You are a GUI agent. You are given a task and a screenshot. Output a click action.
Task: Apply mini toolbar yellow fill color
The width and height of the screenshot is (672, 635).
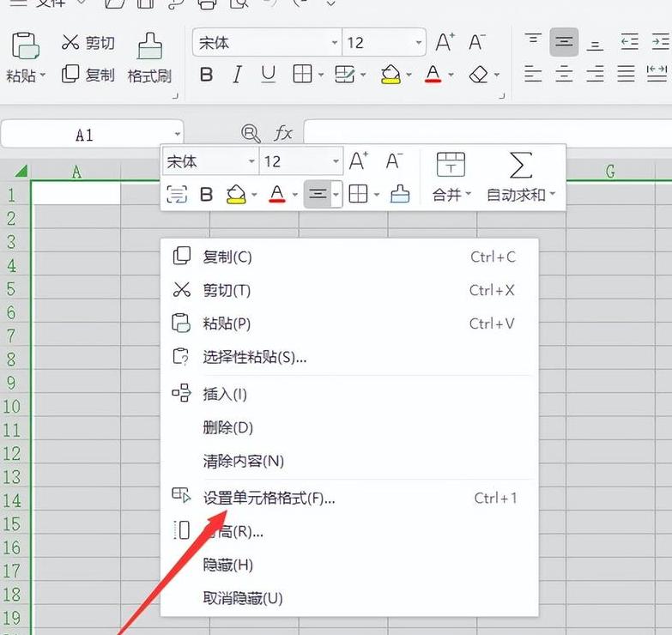click(x=236, y=195)
